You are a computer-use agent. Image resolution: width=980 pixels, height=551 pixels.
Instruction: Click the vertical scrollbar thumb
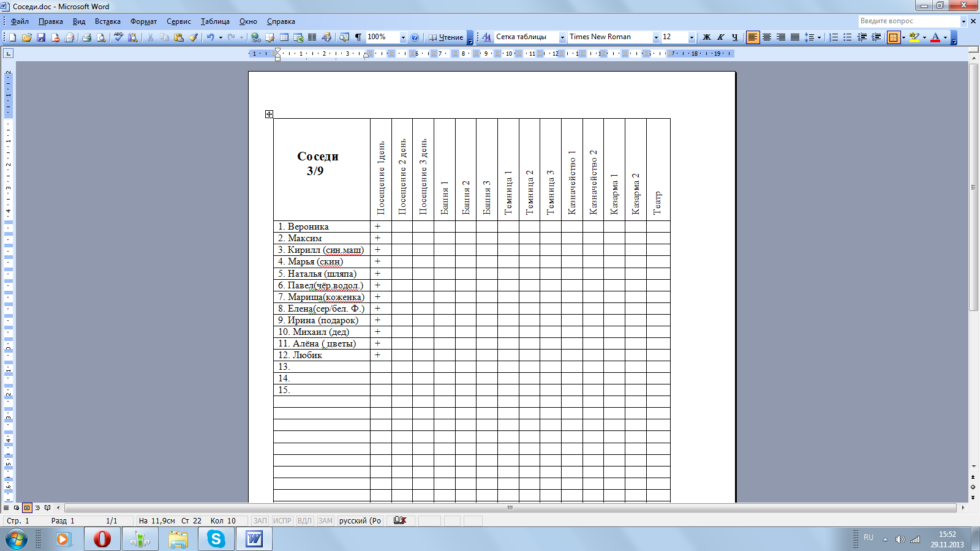(973, 187)
